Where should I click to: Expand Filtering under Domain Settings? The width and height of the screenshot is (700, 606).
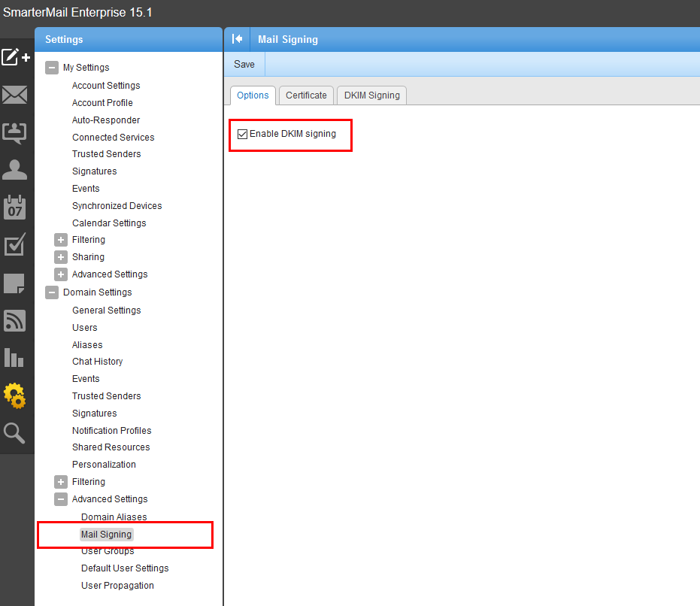pyautogui.click(x=61, y=482)
